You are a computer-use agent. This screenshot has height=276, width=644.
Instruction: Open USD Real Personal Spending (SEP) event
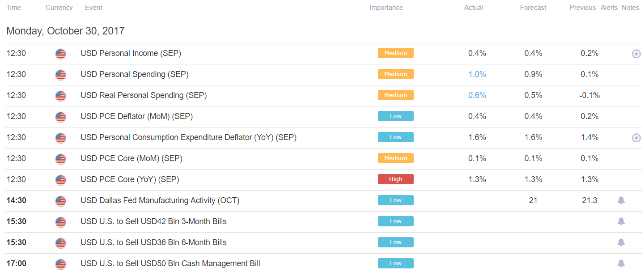point(144,95)
